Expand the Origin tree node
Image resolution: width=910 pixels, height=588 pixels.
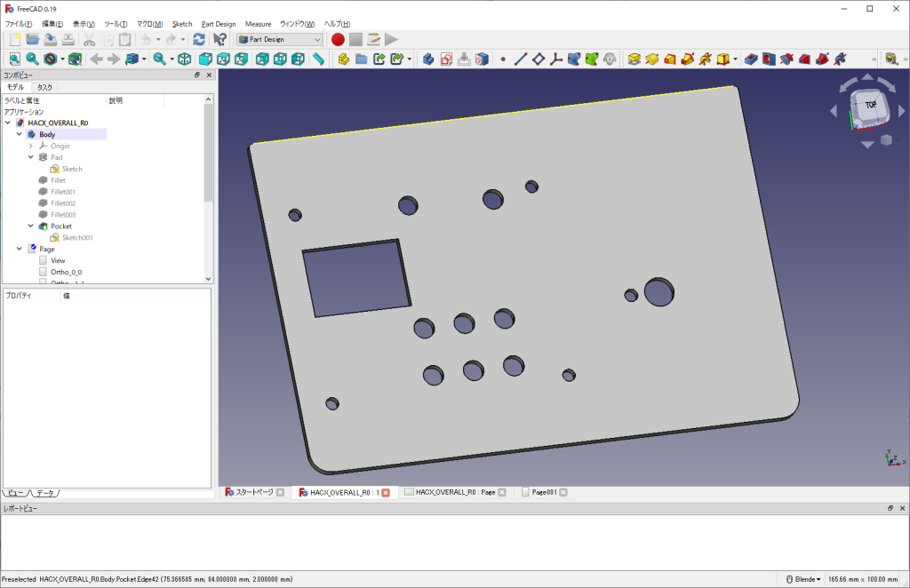30,146
